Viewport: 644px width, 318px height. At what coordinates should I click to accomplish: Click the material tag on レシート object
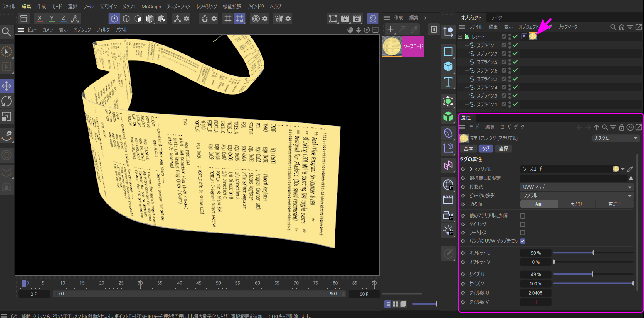point(533,36)
